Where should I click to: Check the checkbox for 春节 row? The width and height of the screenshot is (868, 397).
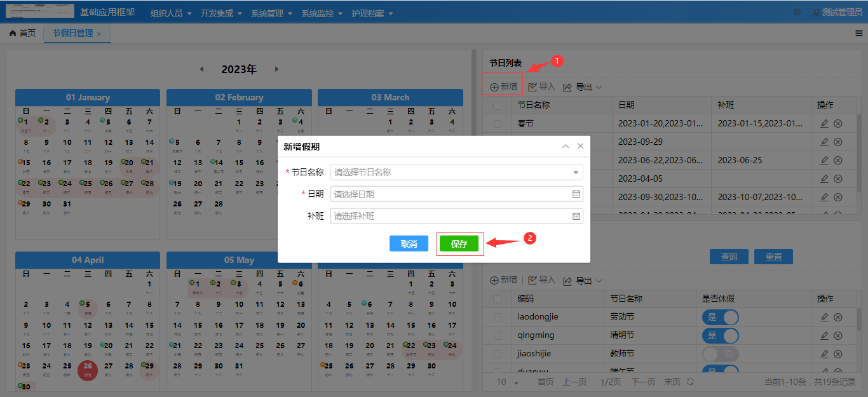pos(498,124)
